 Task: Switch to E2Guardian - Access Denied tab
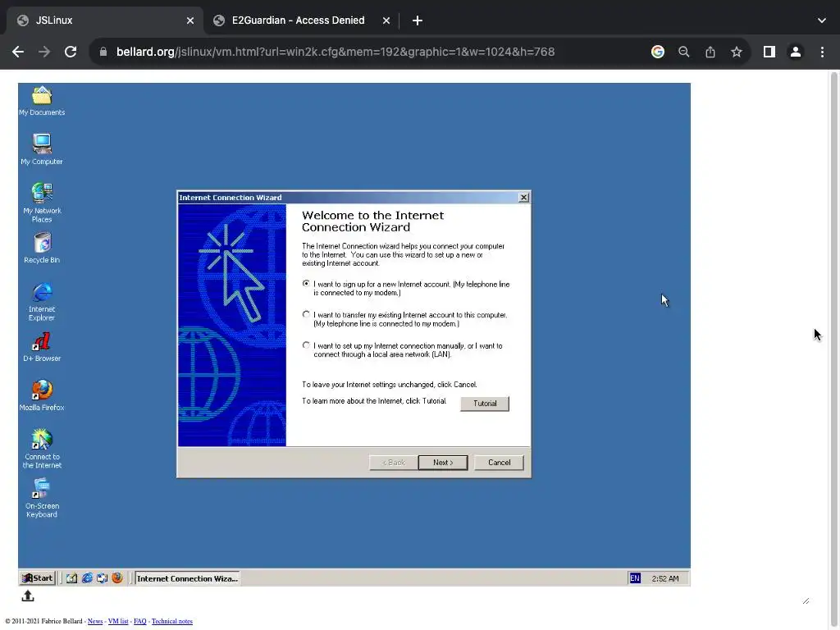(302, 21)
